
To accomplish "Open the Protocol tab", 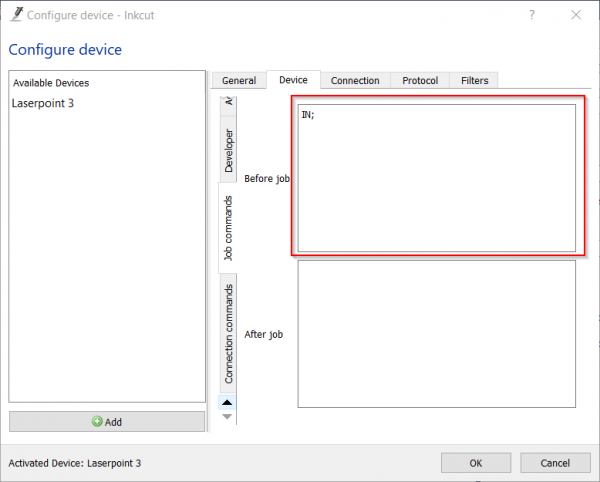I will point(420,80).
